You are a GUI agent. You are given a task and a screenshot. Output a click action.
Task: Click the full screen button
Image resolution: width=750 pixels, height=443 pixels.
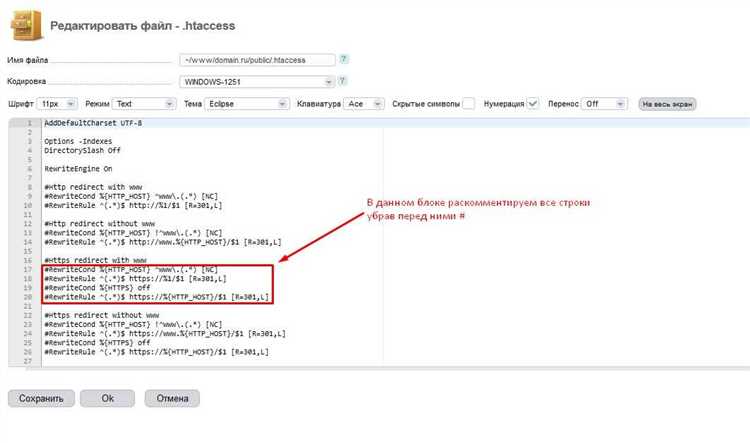(667, 104)
